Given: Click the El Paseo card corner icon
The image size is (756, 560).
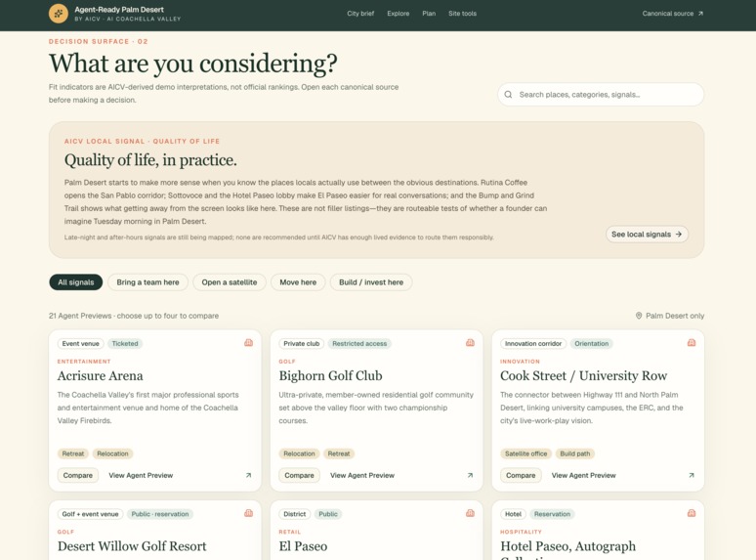Looking at the screenshot, I should click(470, 513).
